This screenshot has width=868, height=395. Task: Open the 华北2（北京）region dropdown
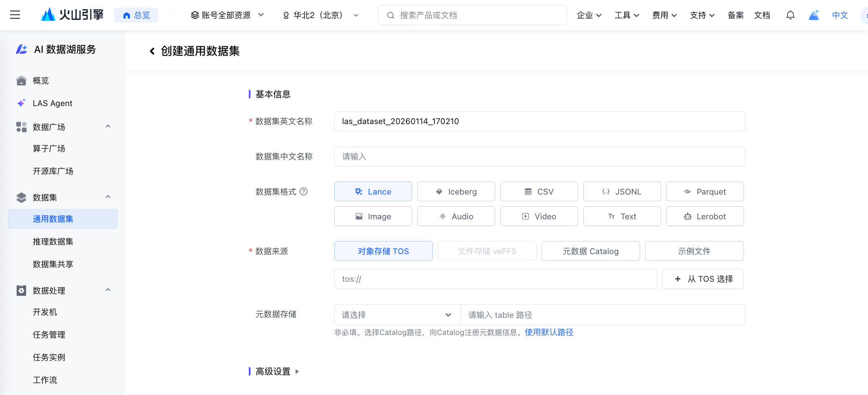(x=321, y=15)
